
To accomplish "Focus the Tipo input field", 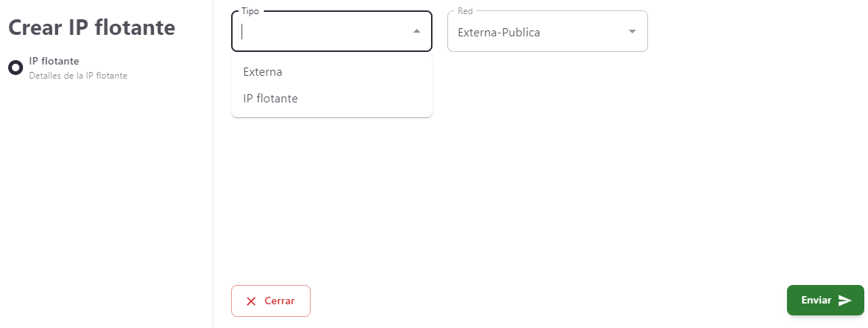I will (324, 32).
